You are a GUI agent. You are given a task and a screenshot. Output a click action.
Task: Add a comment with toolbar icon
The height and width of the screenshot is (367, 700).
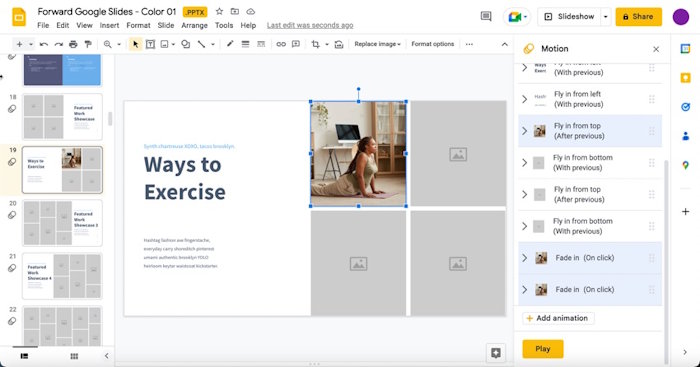(296, 44)
